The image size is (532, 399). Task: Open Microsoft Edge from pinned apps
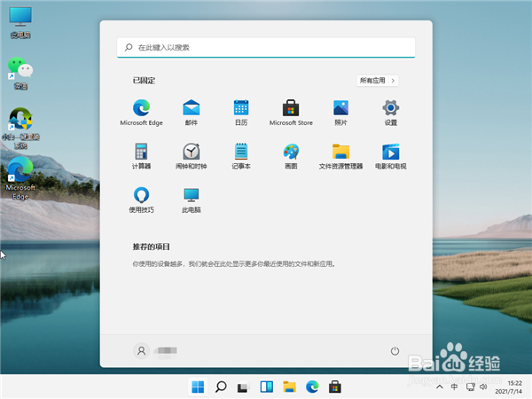click(141, 113)
